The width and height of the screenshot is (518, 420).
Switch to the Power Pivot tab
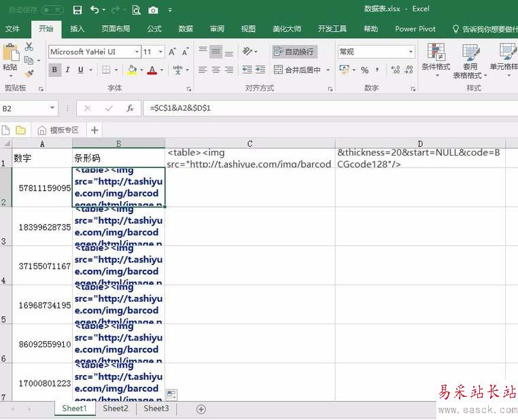(x=415, y=29)
